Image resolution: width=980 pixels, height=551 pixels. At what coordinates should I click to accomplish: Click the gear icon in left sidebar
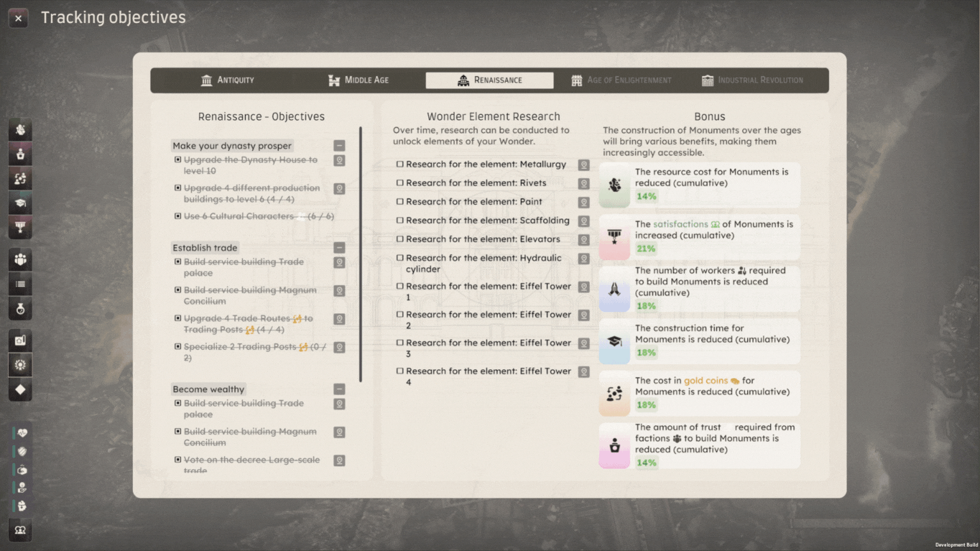point(20,365)
